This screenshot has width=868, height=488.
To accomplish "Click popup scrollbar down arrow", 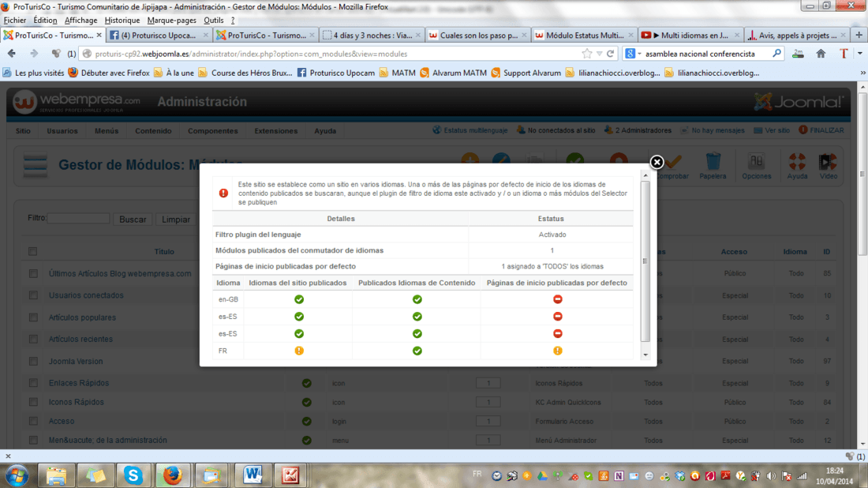I will pos(645,355).
